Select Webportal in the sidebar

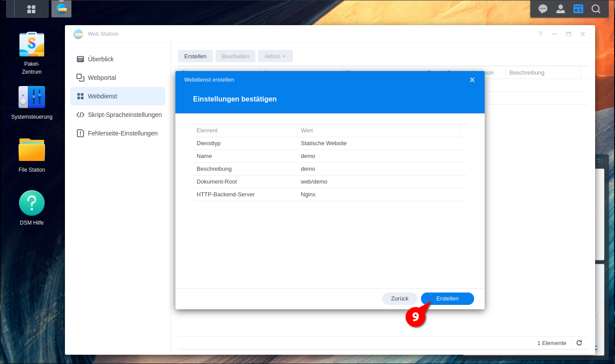pyautogui.click(x=102, y=78)
